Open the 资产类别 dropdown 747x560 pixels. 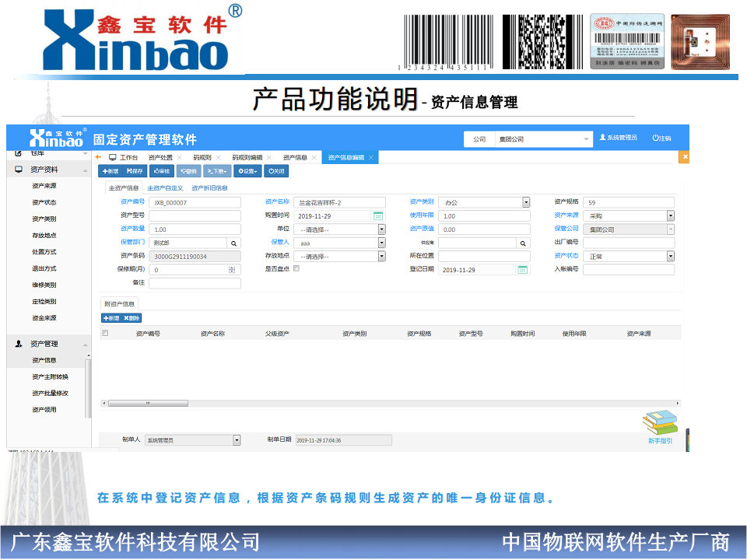pos(526,202)
